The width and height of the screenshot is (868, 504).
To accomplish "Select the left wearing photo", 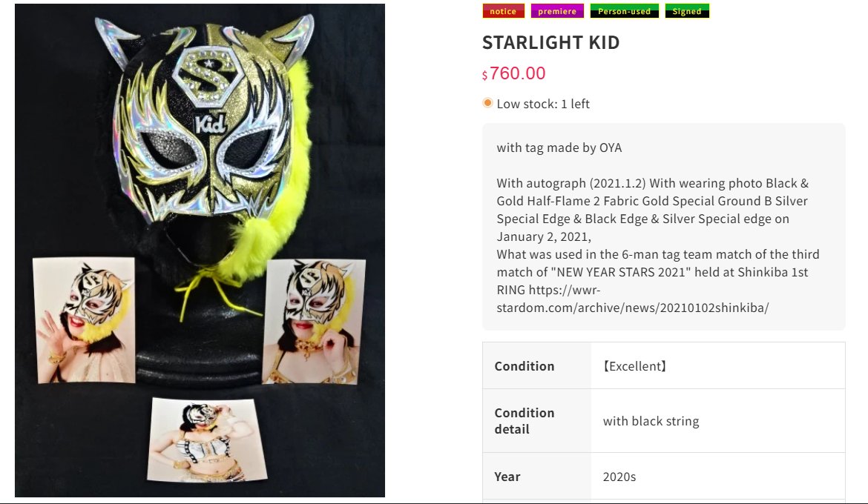I will [x=84, y=320].
